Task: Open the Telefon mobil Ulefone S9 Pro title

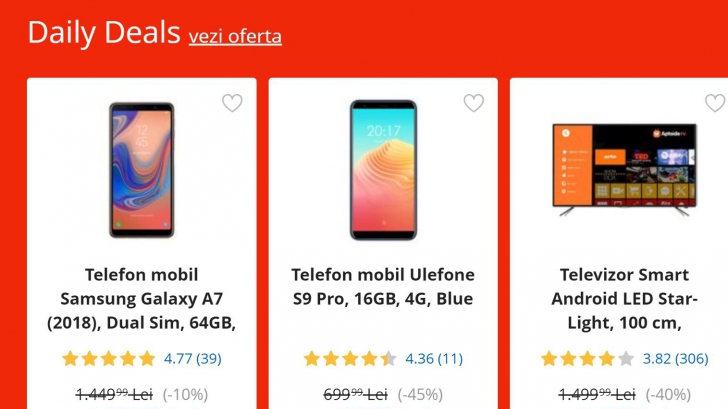Action: pyautogui.click(x=383, y=286)
